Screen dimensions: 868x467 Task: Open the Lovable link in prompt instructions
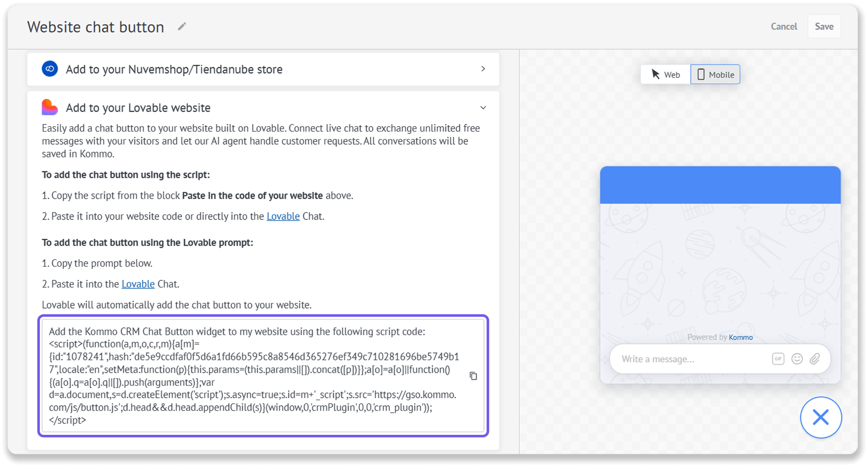(138, 284)
